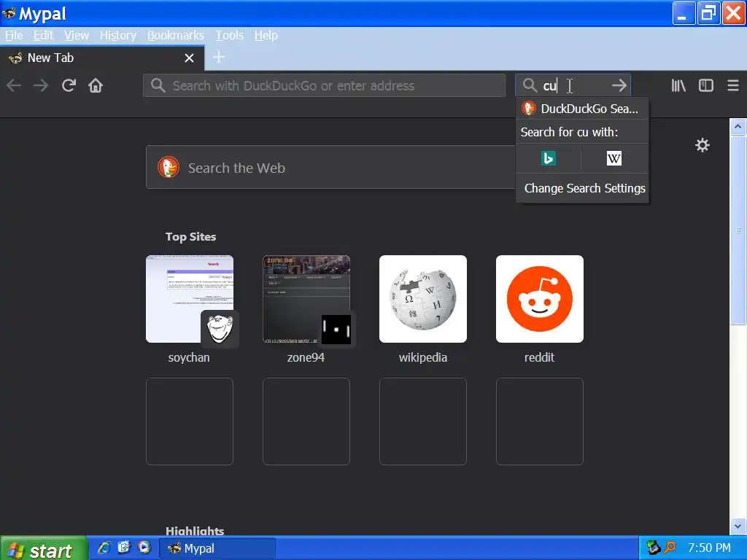Open the home page via house icon
The image size is (747, 560).
point(96,86)
